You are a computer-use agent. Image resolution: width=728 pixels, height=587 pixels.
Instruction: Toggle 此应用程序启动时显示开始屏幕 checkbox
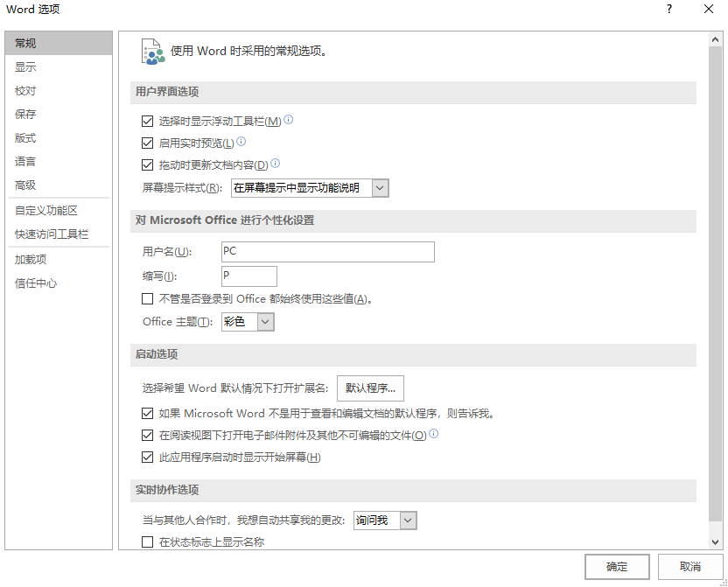pos(147,457)
